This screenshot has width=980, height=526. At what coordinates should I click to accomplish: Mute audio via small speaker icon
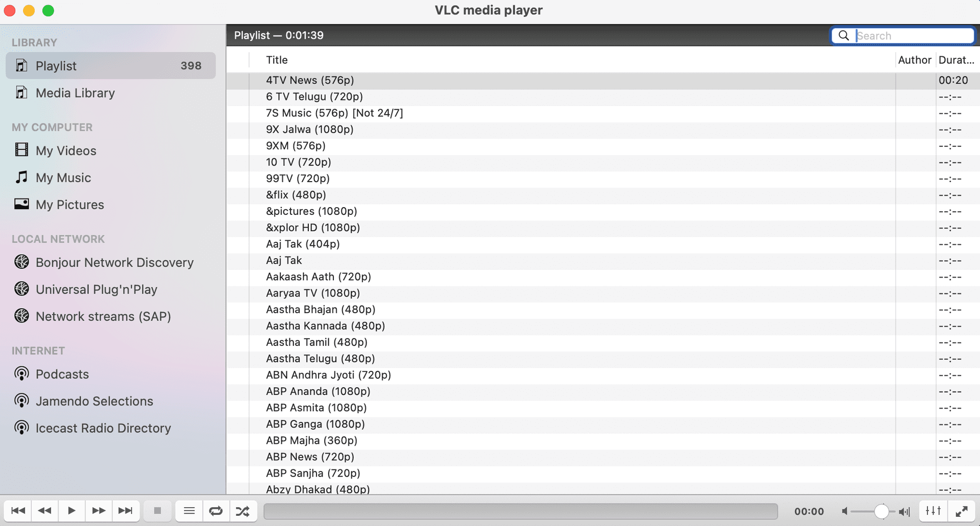pos(845,511)
